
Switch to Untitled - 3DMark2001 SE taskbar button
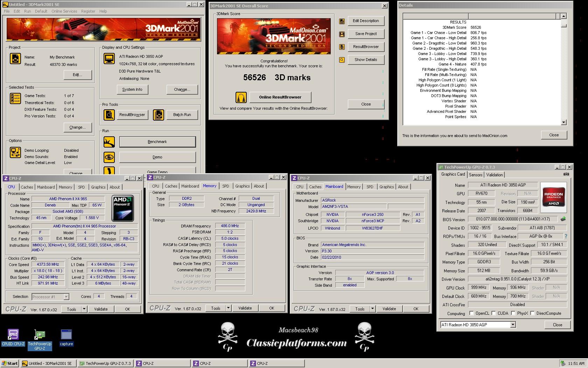click(48, 363)
